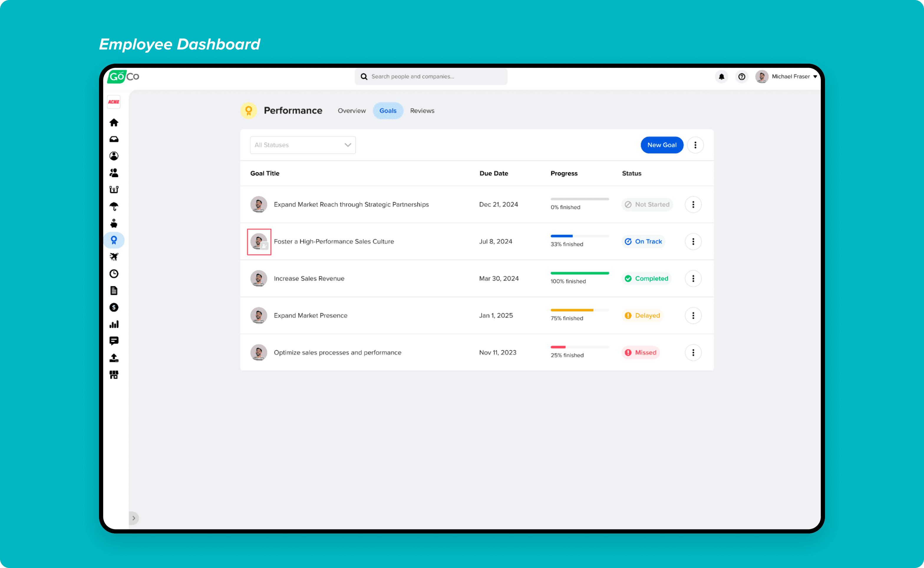Open options menu for Increase Sales Revenue
The image size is (924, 568).
tap(693, 278)
